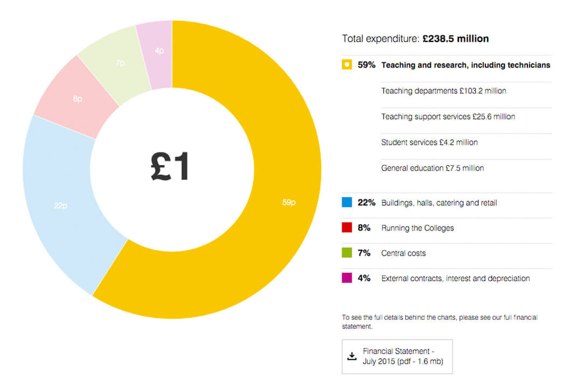This screenshot has height=392, width=570.
Task: Expand the Central costs row
Action: (403, 253)
